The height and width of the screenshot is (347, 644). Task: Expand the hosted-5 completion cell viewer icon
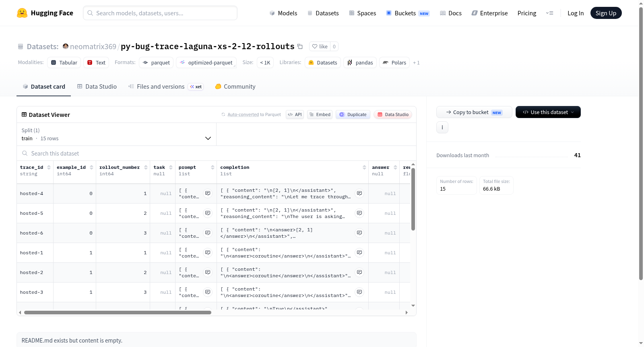[x=359, y=213]
